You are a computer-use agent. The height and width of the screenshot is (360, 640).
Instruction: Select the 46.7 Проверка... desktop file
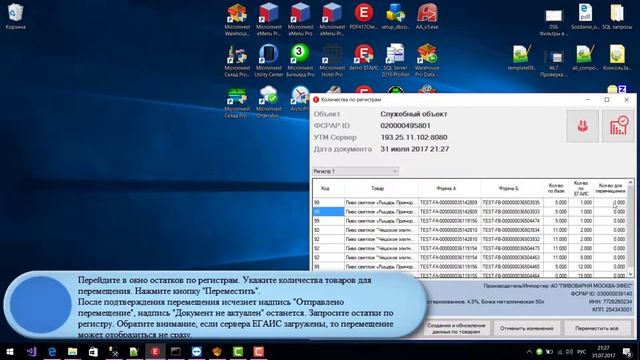553,63
